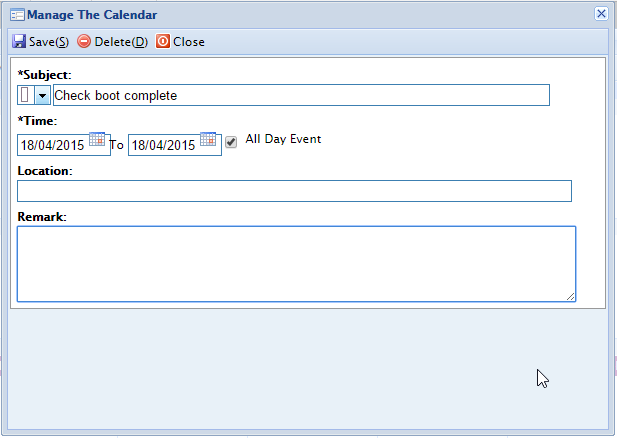This screenshot has width=617, height=438.
Task: Close dialog with the top-right X icon
Action: (601, 14)
